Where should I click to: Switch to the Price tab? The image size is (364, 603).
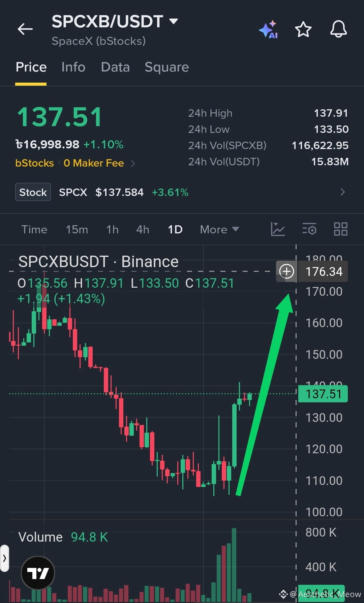[31, 67]
